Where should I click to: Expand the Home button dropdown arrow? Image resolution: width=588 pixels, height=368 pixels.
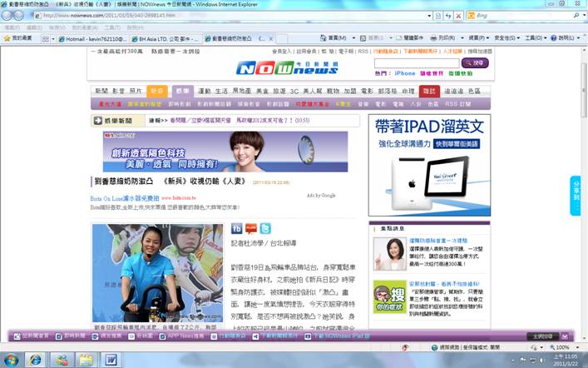tap(353, 38)
